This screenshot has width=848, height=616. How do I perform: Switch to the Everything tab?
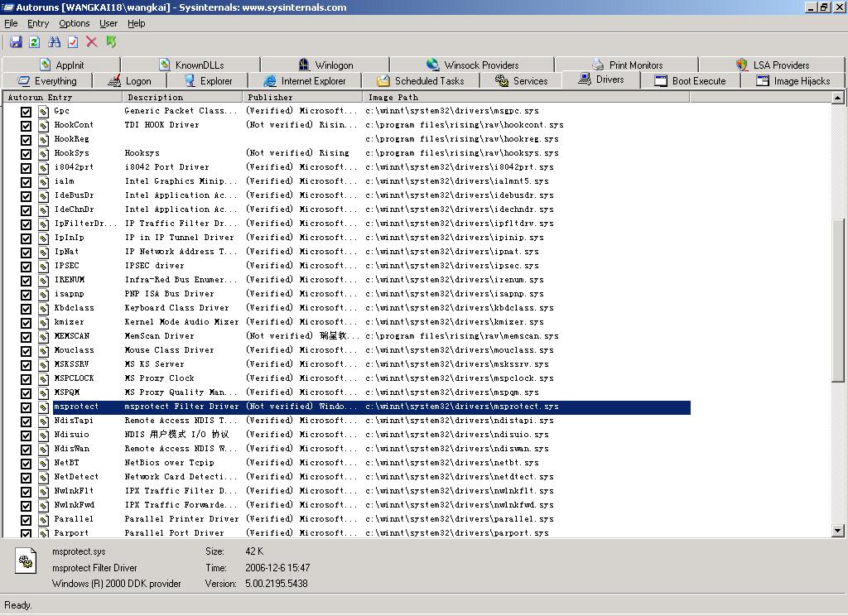47,80
